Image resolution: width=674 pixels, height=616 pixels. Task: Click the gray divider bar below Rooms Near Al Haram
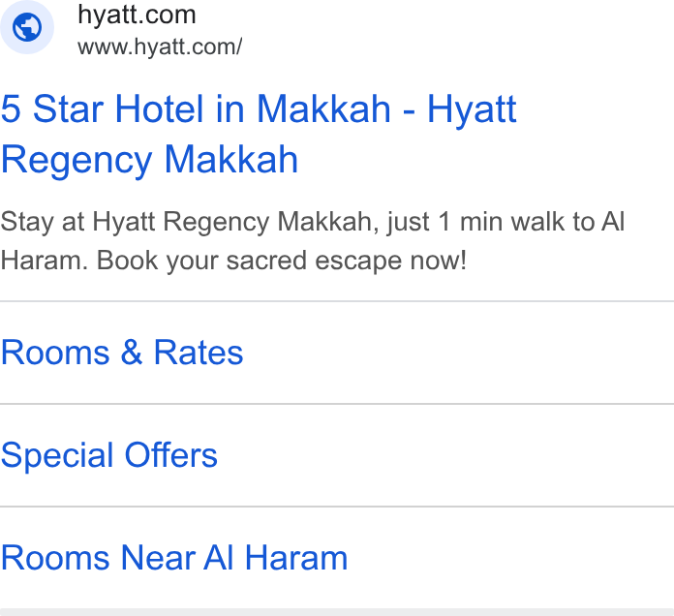[x=337, y=612]
